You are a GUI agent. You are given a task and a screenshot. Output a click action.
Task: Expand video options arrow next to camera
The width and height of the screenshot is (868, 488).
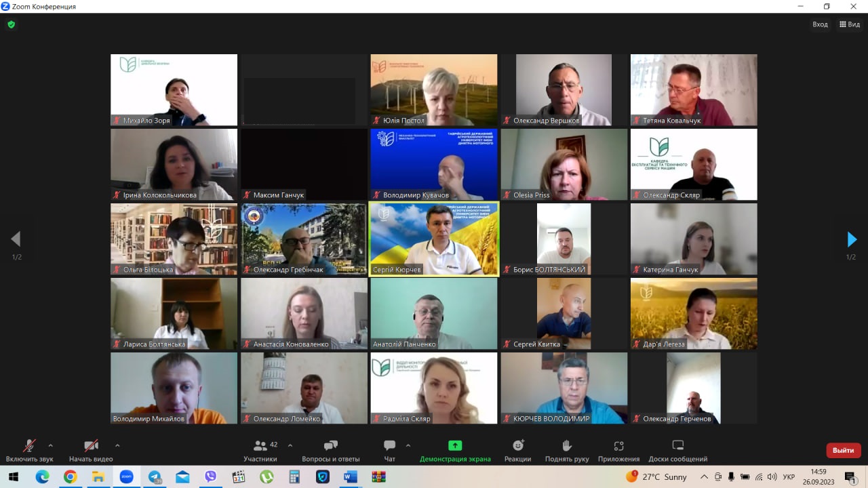(117, 445)
